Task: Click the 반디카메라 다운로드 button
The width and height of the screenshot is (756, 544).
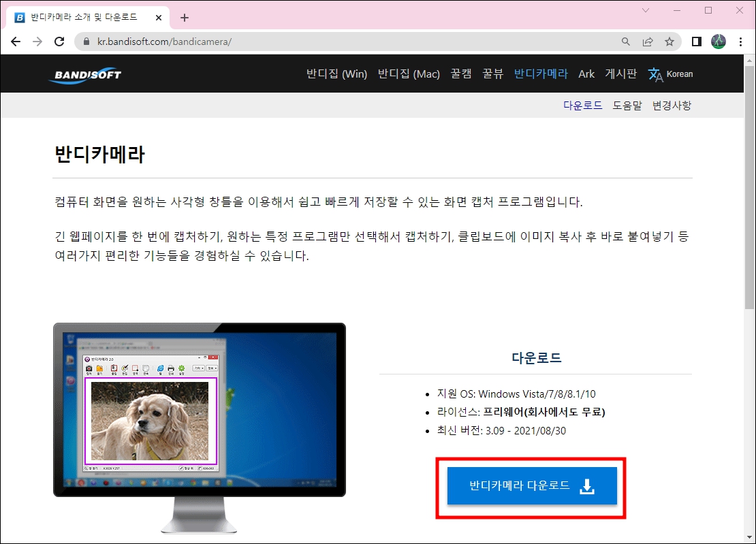Action: click(x=532, y=486)
